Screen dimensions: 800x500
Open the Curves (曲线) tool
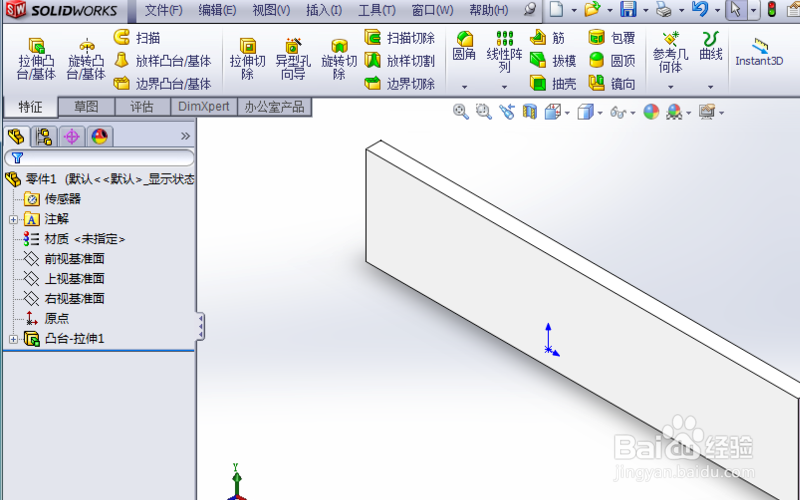point(710,45)
